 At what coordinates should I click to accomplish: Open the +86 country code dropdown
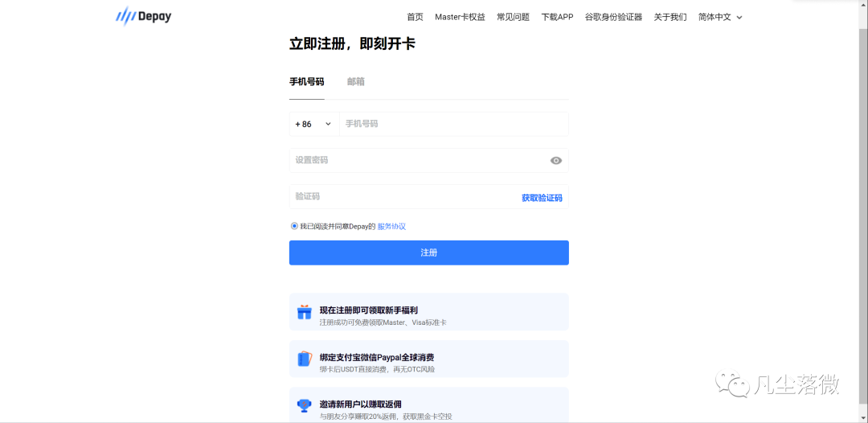[x=314, y=124]
